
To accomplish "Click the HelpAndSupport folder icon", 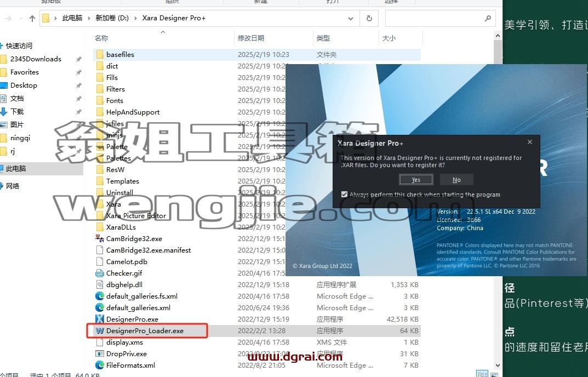I will 99,112.
